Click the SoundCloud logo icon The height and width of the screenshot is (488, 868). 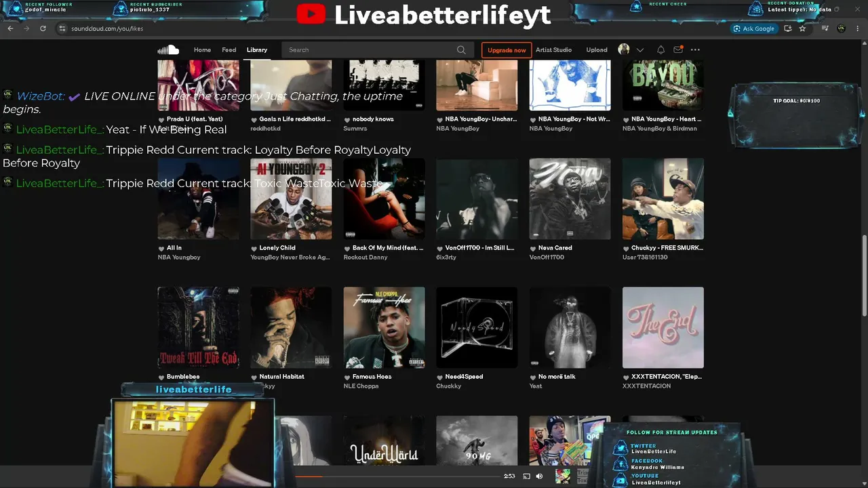coord(168,49)
